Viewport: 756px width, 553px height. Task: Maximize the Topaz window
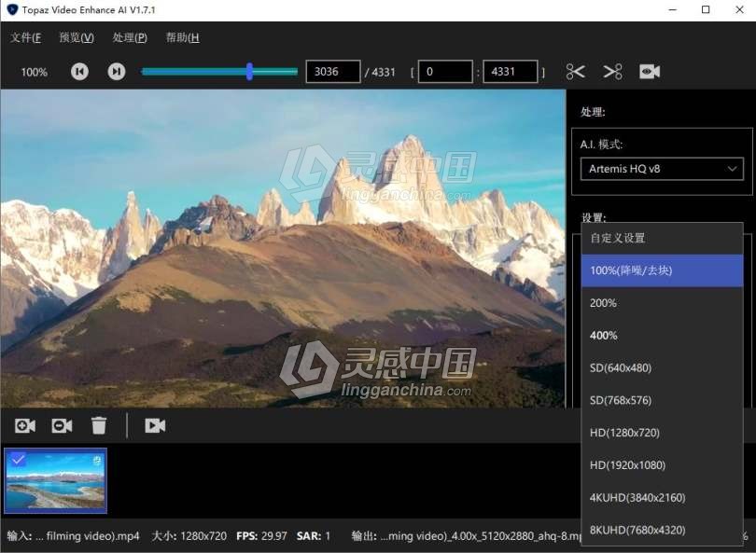pyautogui.click(x=706, y=9)
